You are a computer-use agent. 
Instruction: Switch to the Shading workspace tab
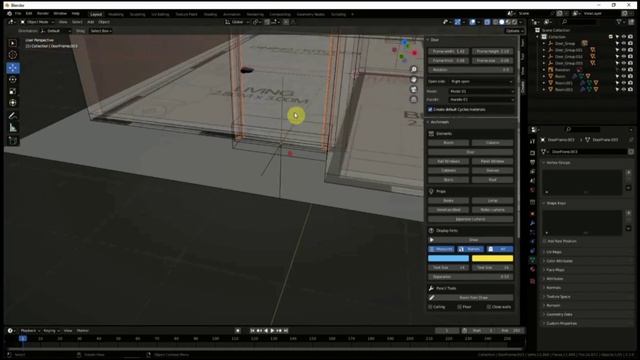coord(210,14)
